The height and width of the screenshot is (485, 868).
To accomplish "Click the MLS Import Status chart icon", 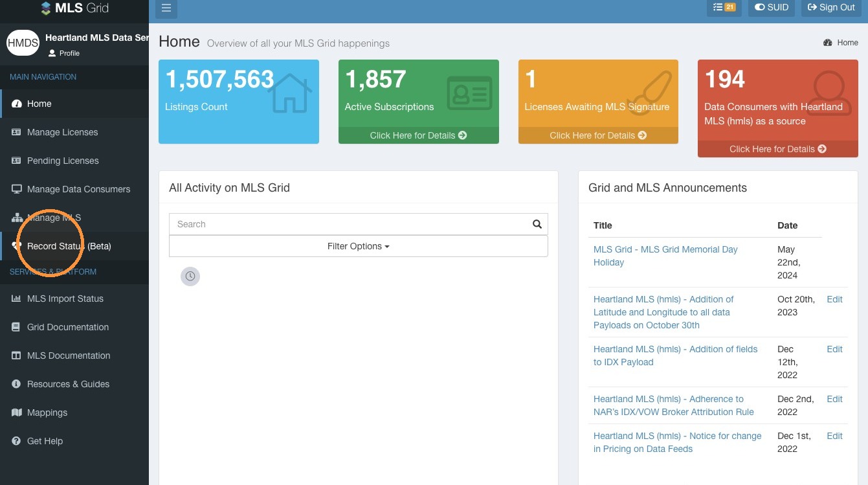I will coord(17,299).
